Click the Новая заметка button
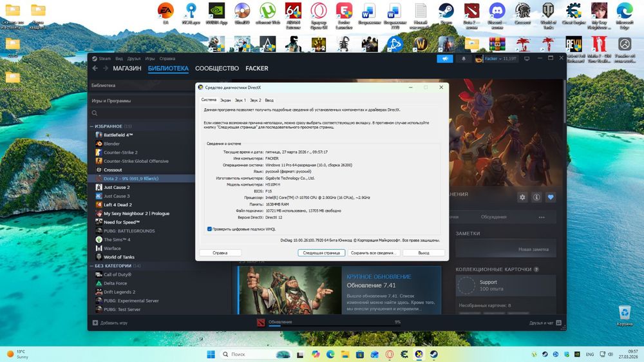 [506, 249]
